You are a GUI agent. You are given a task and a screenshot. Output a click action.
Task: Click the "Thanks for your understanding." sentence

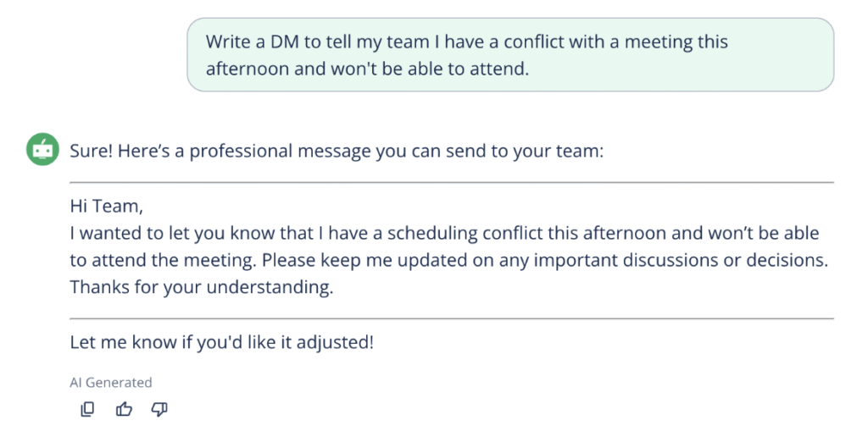click(x=202, y=287)
